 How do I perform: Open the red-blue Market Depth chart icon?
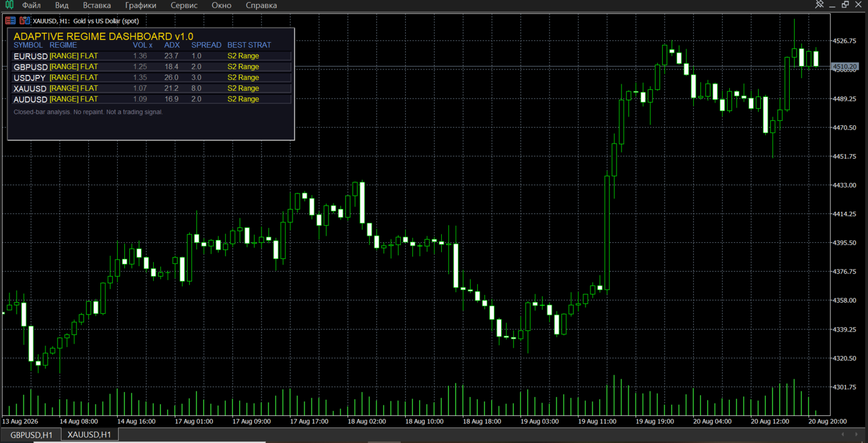tap(11, 21)
